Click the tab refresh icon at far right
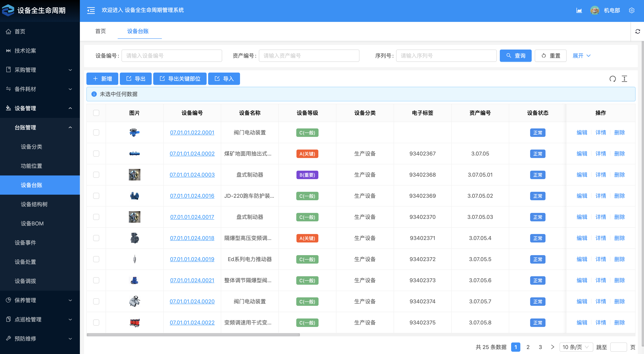This screenshot has height=354, width=644. pyautogui.click(x=637, y=31)
